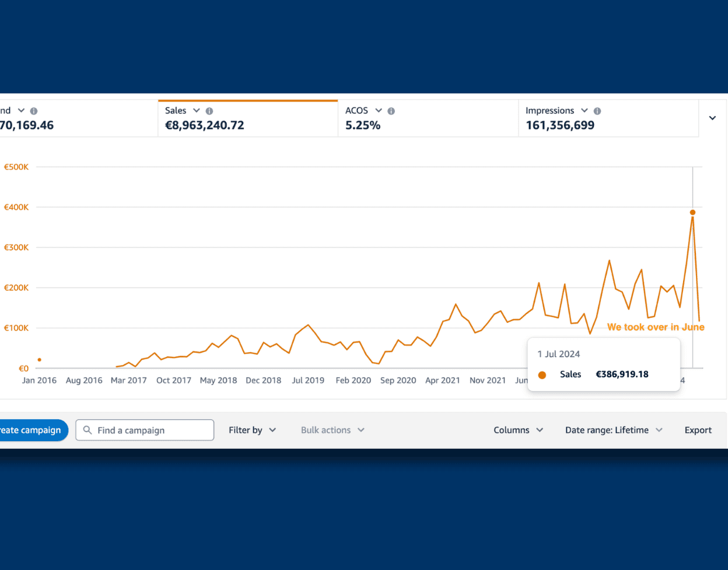Click the 161,356,699 impressions value
The height and width of the screenshot is (570, 728).
(x=560, y=125)
